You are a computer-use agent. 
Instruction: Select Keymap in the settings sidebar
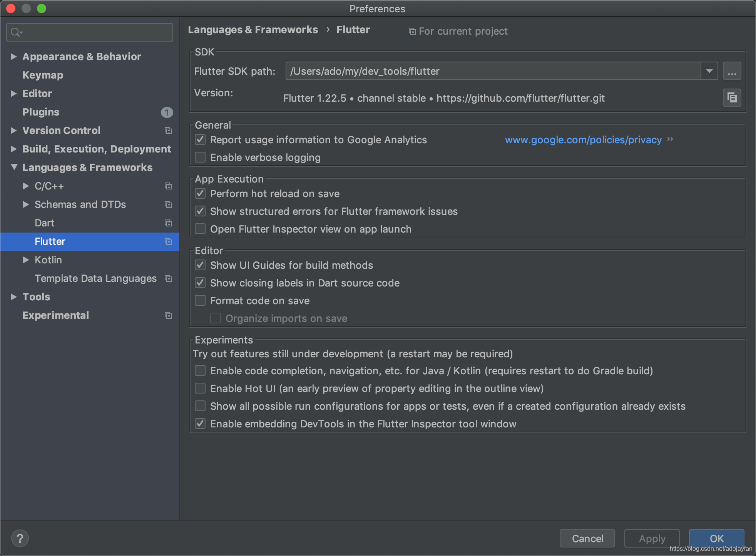(x=43, y=75)
